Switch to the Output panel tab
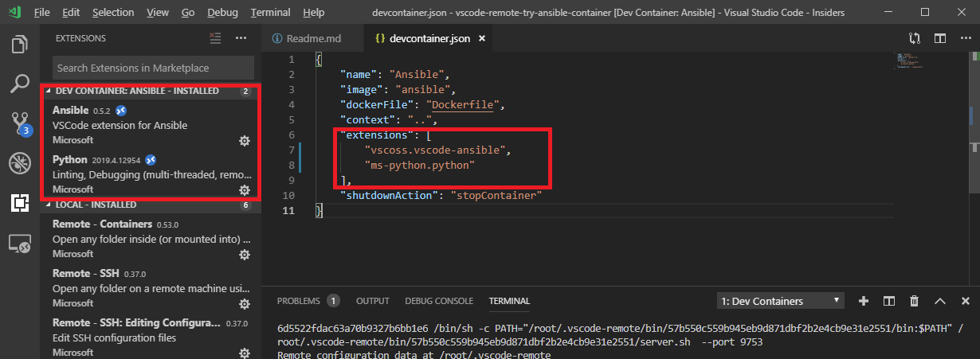 (x=372, y=301)
